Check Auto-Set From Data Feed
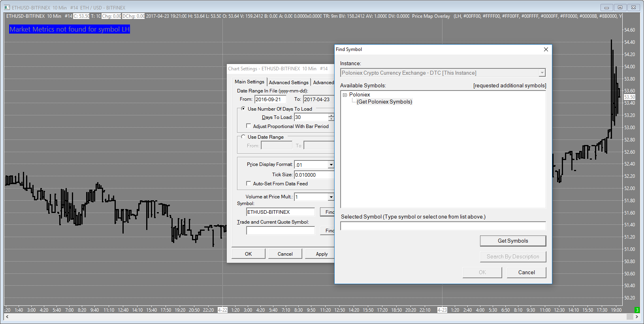 [x=249, y=183]
